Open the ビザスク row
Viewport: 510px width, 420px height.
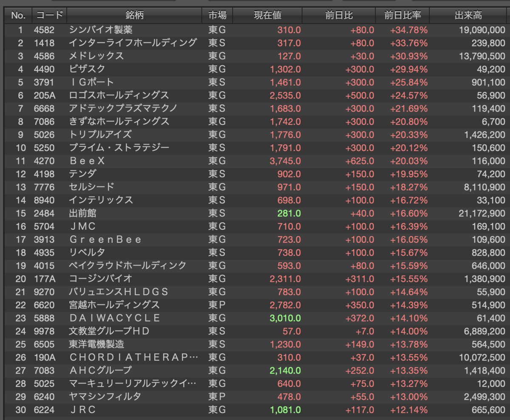pyautogui.click(x=256, y=69)
